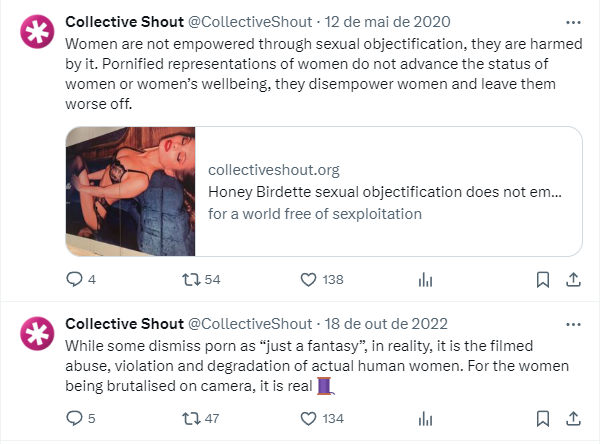Open more options for the second tweet

pos(573,324)
